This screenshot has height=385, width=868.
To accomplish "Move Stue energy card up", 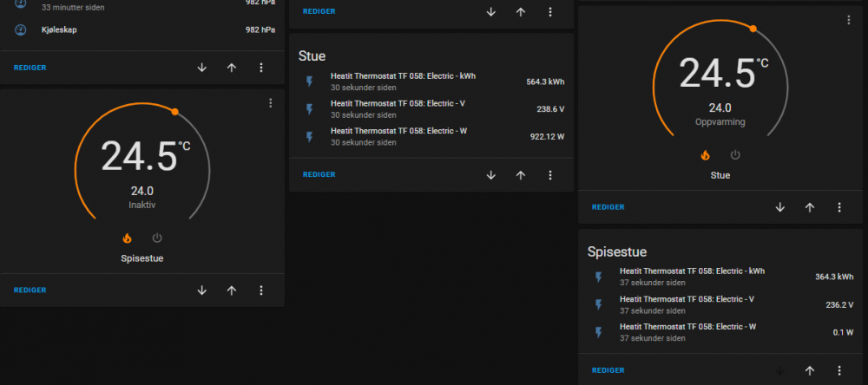I will (521, 174).
